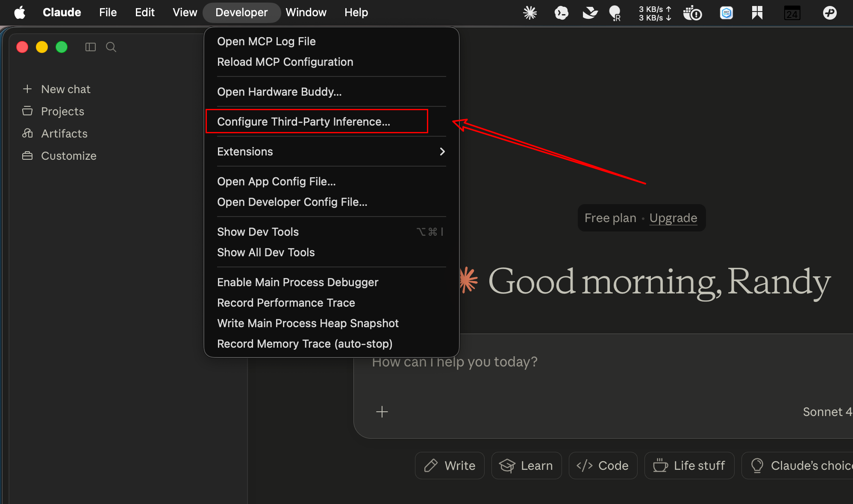Select Enable Main Process Debugger
Image resolution: width=853 pixels, height=504 pixels.
point(332,282)
